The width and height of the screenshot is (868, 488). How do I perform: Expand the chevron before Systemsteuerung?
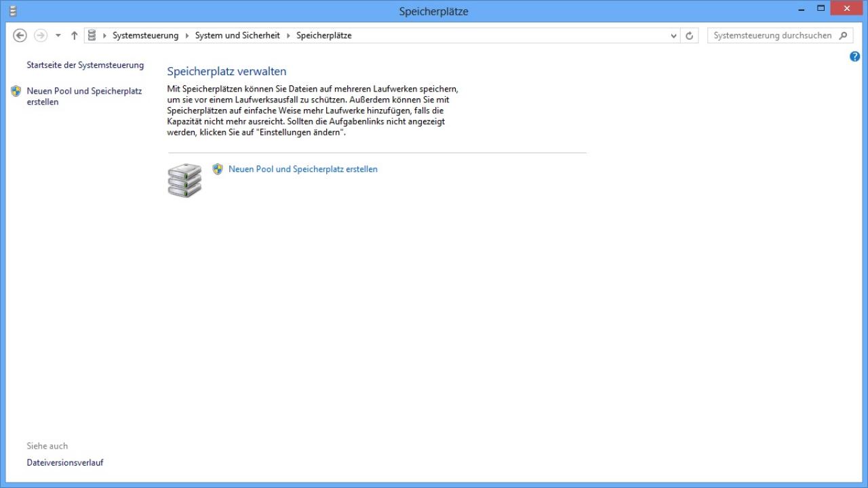[105, 36]
